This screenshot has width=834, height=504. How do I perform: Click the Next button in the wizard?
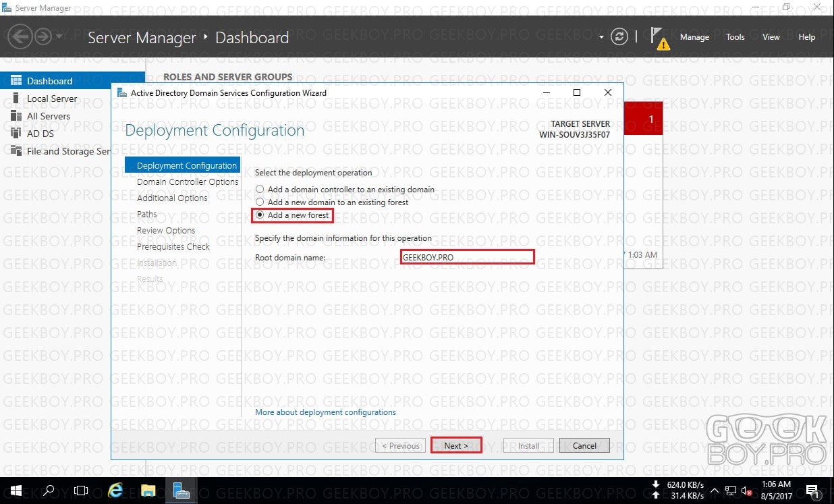(x=456, y=446)
